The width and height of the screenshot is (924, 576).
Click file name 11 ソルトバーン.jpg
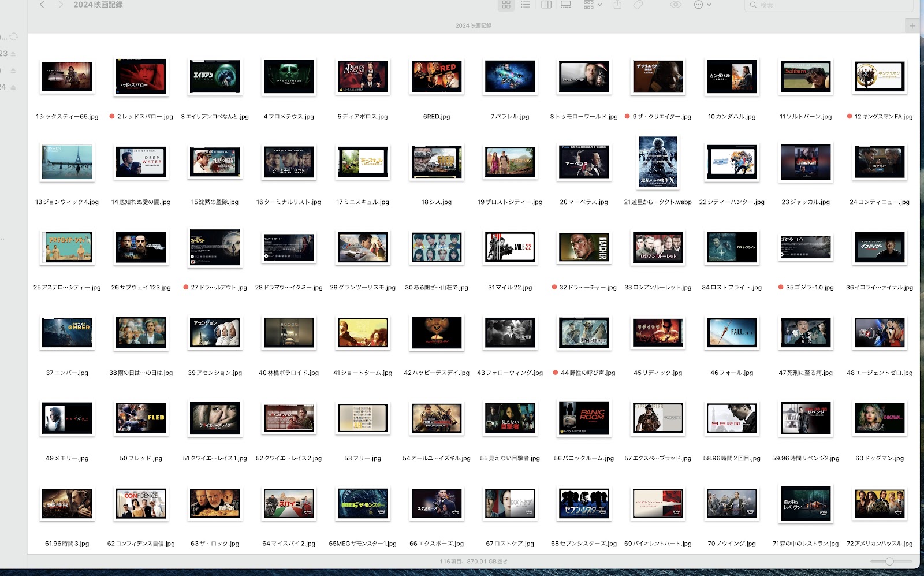coord(806,117)
